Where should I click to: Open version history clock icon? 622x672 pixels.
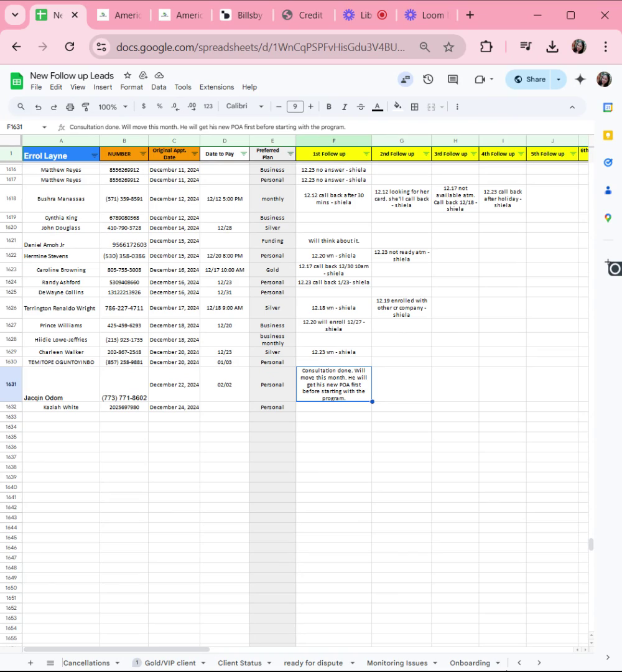pos(428,79)
